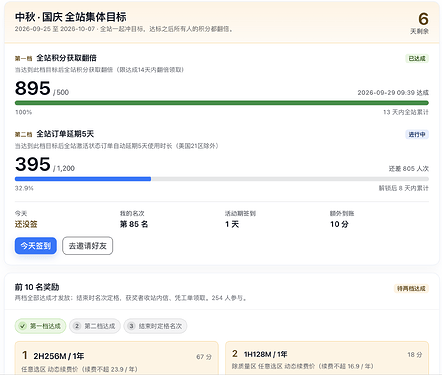
Task: Open the rank 1 prize card 2H256M / 1年
Action: pos(117,358)
